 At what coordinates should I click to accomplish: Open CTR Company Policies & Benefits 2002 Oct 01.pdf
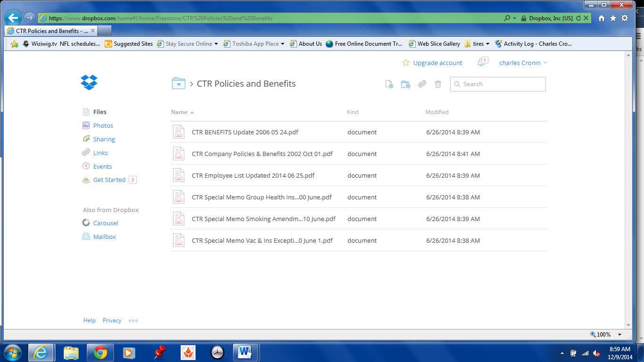click(262, 154)
